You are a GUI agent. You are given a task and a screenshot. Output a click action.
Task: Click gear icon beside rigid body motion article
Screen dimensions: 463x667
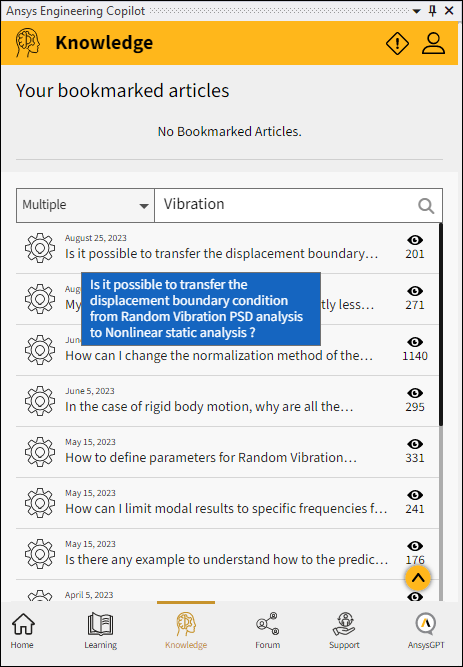tap(40, 401)
